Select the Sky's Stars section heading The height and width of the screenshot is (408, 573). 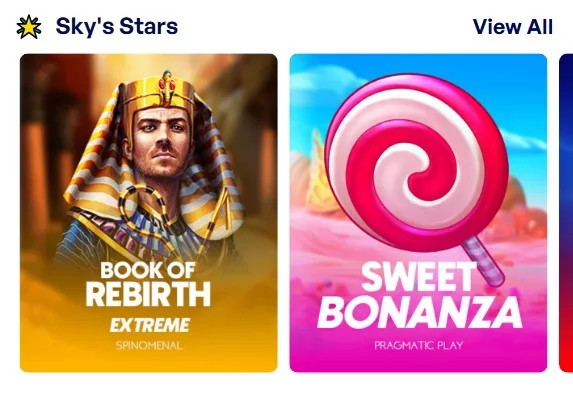[117, 27]
